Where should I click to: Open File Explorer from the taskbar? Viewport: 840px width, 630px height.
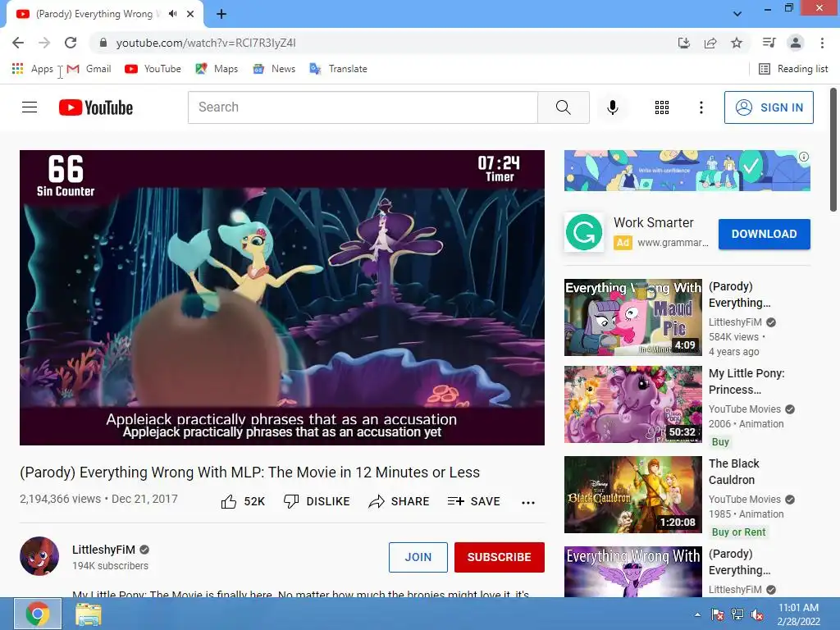(x=89, y=614)
